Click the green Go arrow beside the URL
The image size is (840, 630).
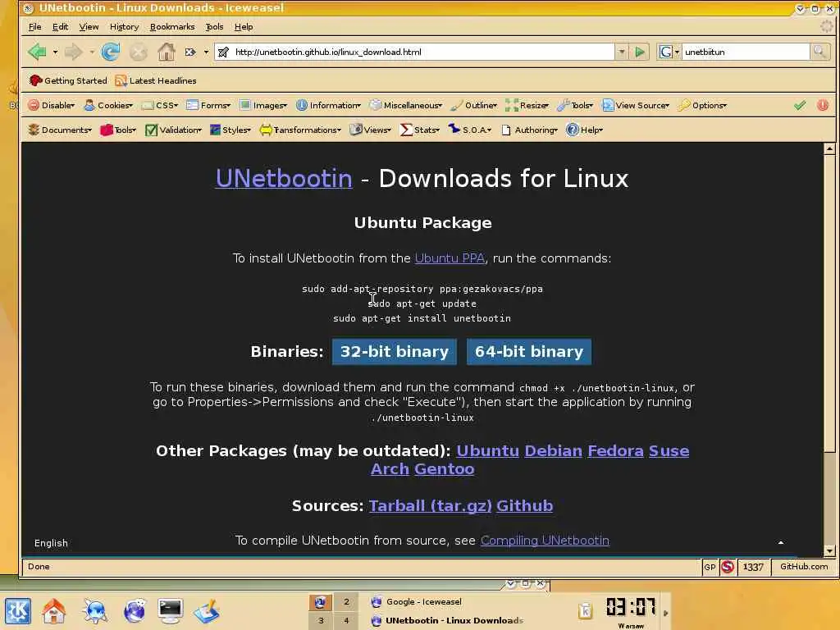pos(640,52)
